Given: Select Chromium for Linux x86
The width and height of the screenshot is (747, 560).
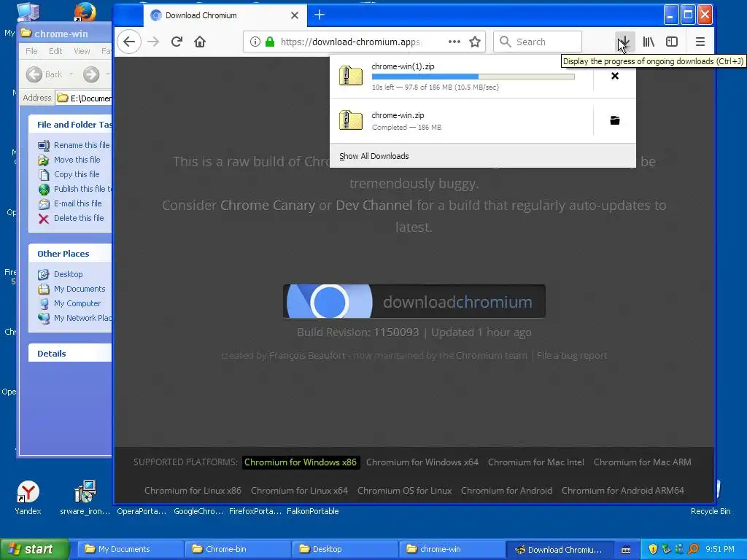Looking at the screenshot, I should click(x=193, y=491).
